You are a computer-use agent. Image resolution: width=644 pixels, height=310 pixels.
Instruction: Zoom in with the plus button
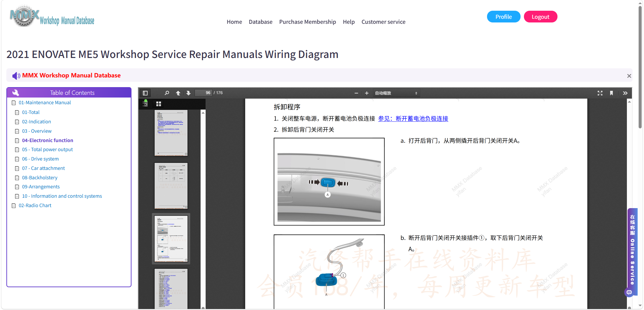click(367, 93)
